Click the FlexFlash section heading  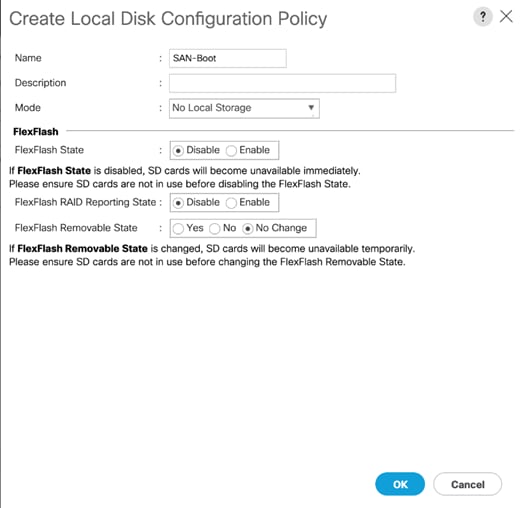click(x=36, y=132)
